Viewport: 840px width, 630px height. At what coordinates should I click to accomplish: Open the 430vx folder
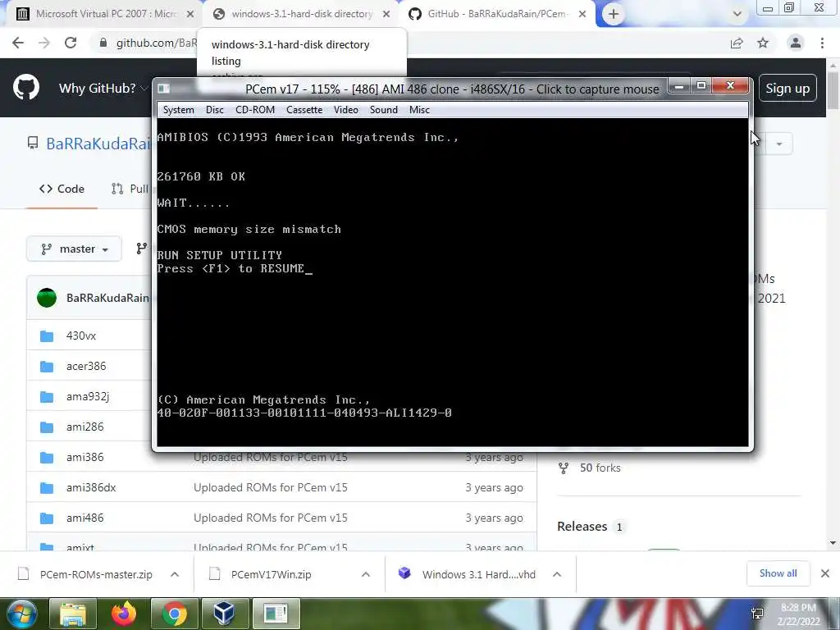[81, 336]
